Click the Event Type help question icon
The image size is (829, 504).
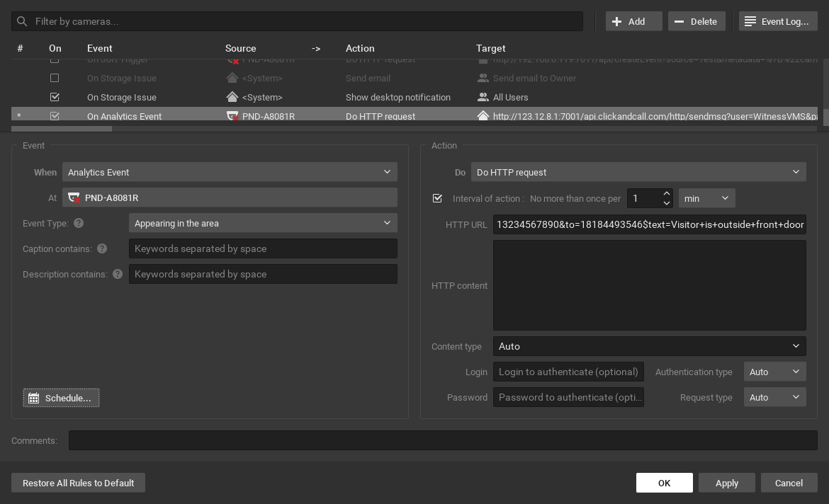(79, 223)
